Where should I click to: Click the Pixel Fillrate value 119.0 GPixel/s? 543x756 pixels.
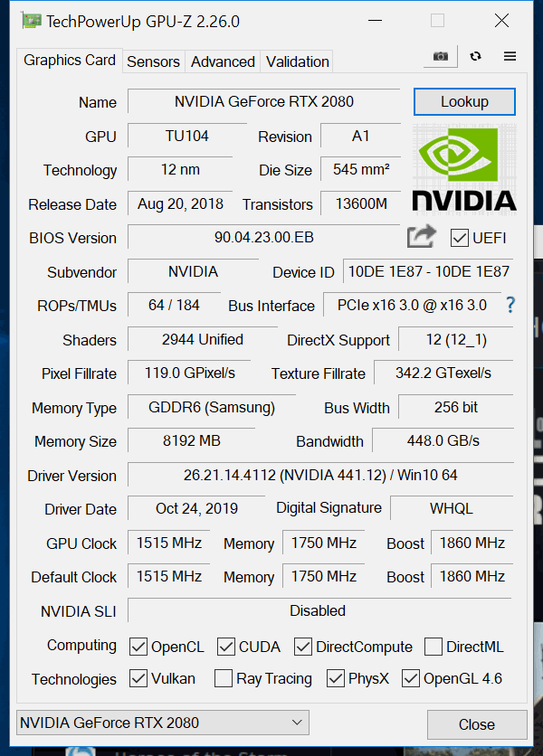coord(189,373)
